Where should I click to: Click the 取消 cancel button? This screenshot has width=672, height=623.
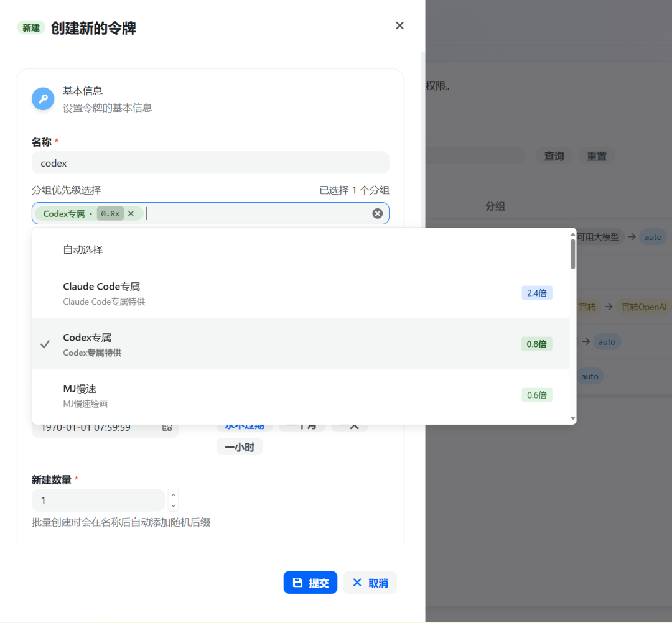(370, 583)
